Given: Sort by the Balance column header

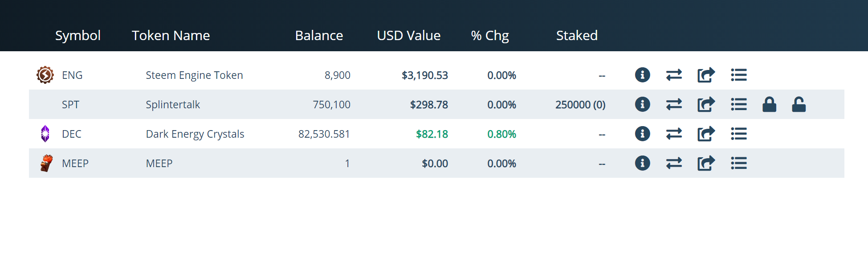Looking at the screenshot, I should (319, 36).
